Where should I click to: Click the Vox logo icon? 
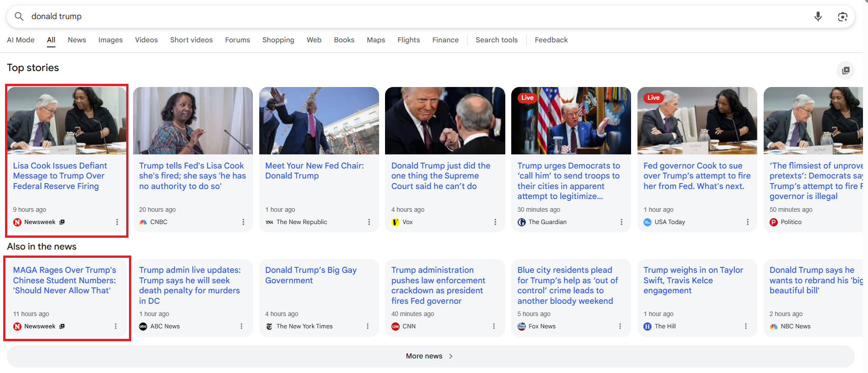(x=395, y=222)
